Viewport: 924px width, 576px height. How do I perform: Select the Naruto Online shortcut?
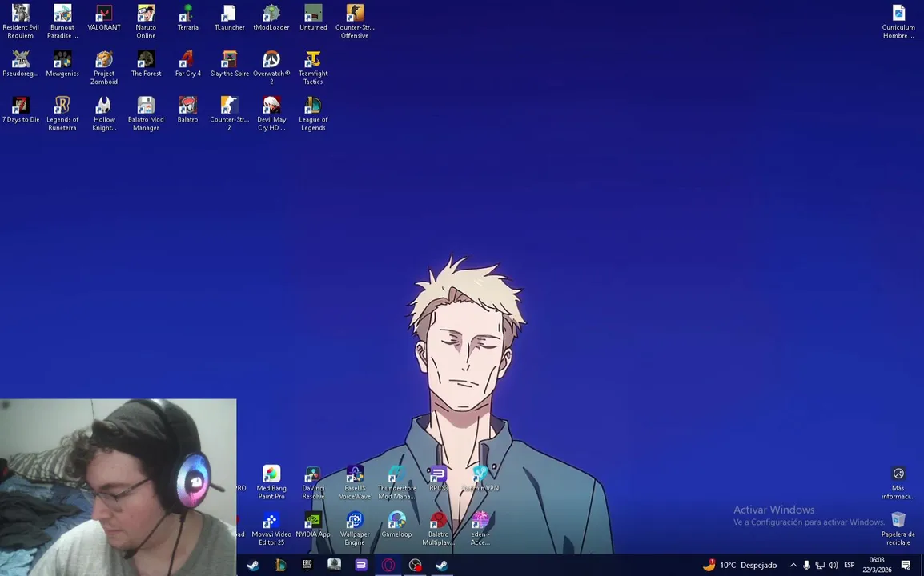coord(147,22)
